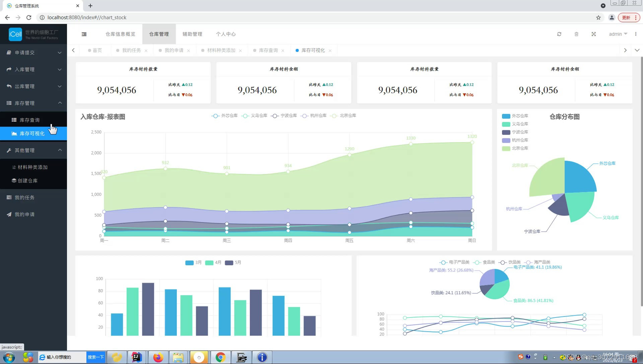This screenshot has height=364, width=643.
Task: Switch to the 首页 tab
Action: tap(95, 51)
